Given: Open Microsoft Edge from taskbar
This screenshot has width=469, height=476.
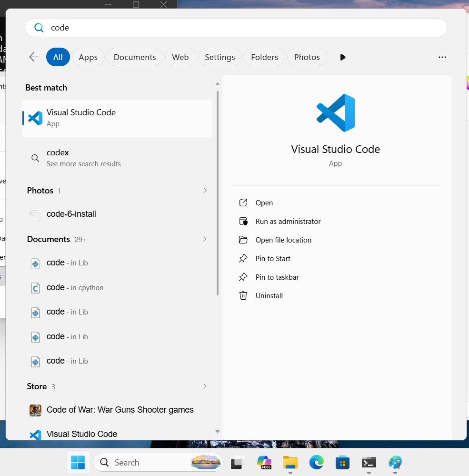Looking at the screenshot, I should pos(317,462).
